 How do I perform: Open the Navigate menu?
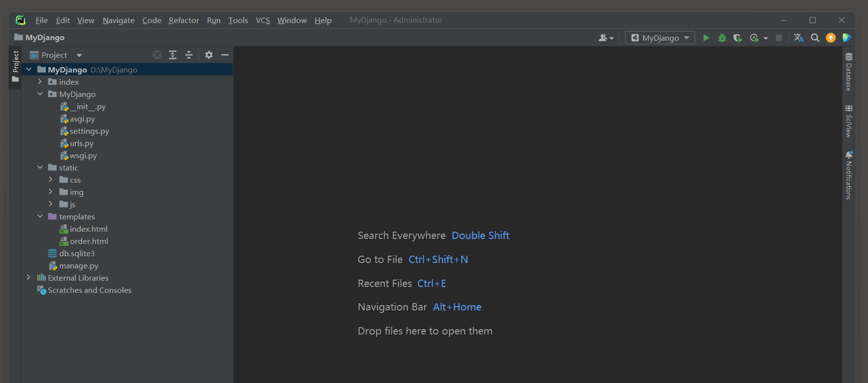tap(118, 20)
